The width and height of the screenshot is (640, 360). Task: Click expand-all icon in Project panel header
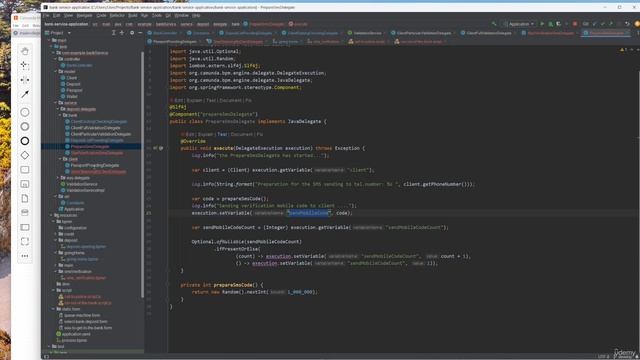click(x=113, y=33)
